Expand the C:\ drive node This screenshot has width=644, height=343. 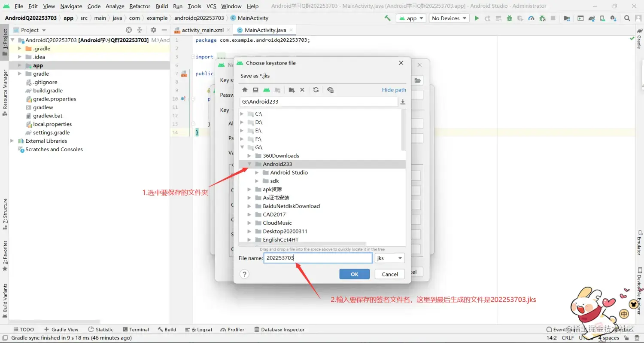click(242, 114)
